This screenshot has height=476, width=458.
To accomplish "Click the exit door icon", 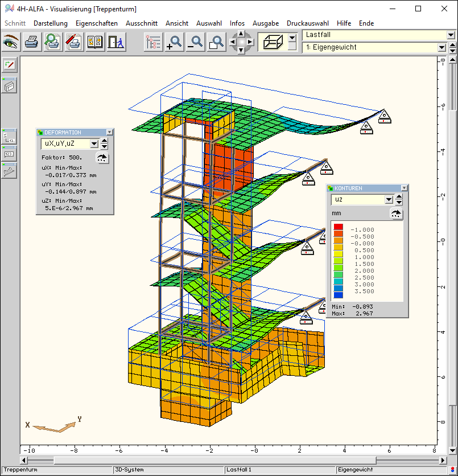I will [116, 42].
